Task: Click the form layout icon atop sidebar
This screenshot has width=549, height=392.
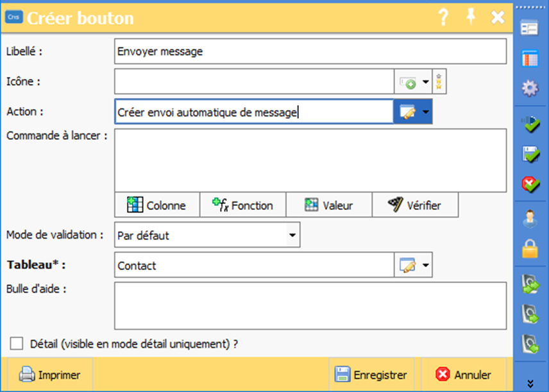Action: (x=530, y=28)
